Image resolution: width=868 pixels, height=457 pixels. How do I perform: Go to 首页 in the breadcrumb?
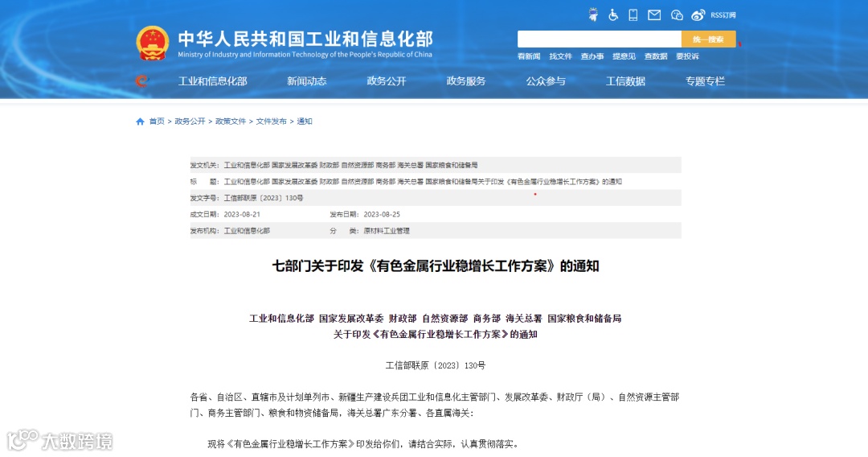(157, 121)
